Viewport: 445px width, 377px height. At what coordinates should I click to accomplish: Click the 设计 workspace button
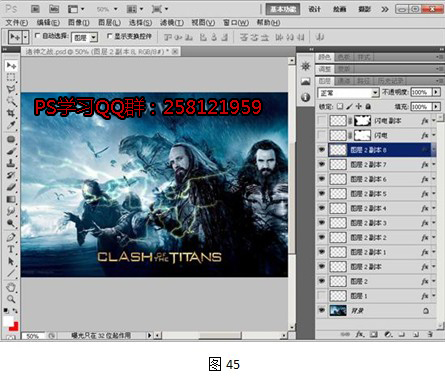(x=315, y=9)
